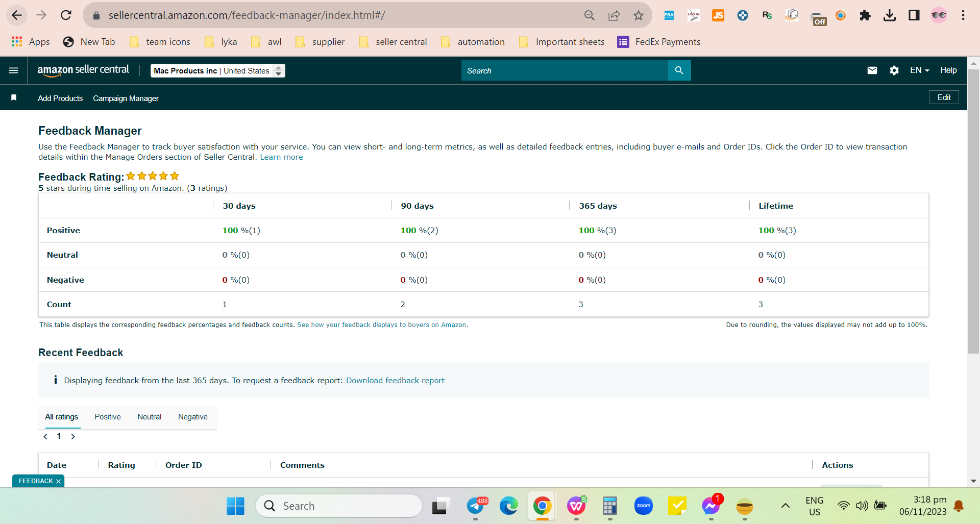Viewport: 980px width, 524px height.
Task: Show hidden system tray icons chevron
Action: click(786, 506)
